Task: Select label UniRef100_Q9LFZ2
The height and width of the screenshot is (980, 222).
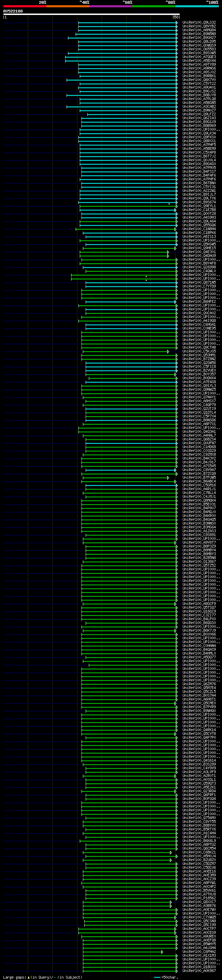Action: click(199, 114)
